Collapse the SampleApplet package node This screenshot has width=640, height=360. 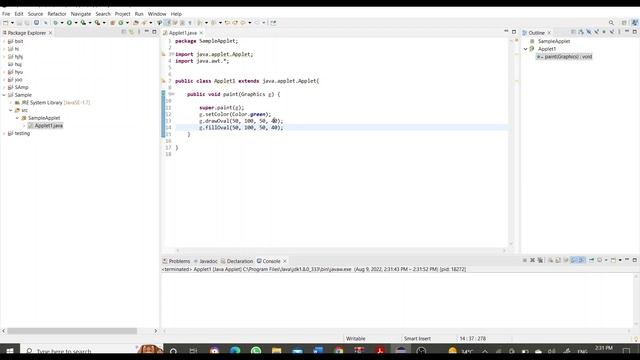pos(17,118)
